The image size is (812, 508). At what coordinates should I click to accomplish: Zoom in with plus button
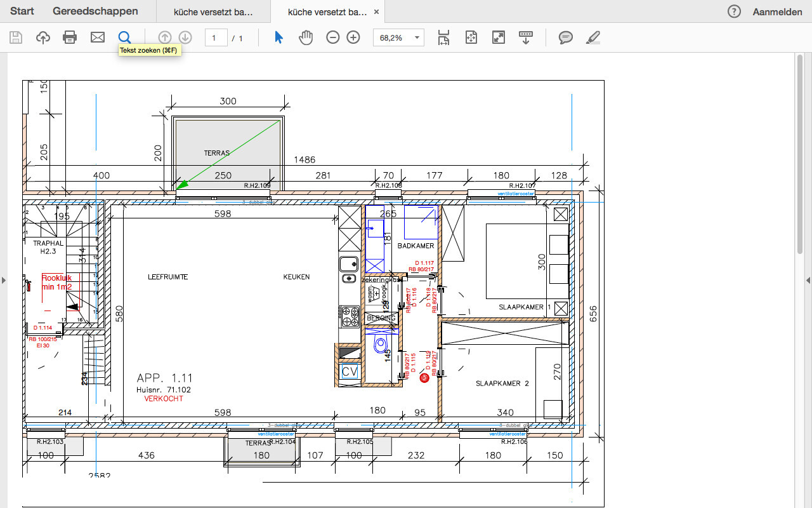point(353,37)
